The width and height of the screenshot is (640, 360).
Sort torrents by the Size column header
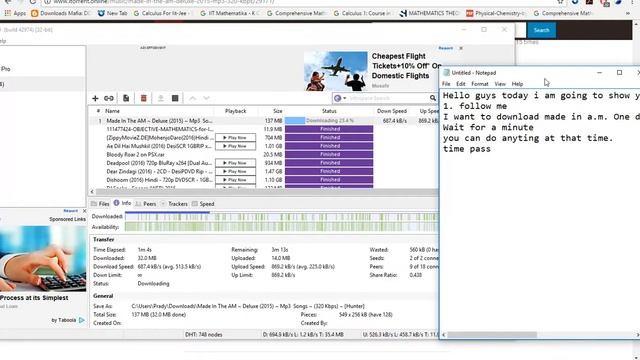[x=278, y=111]
